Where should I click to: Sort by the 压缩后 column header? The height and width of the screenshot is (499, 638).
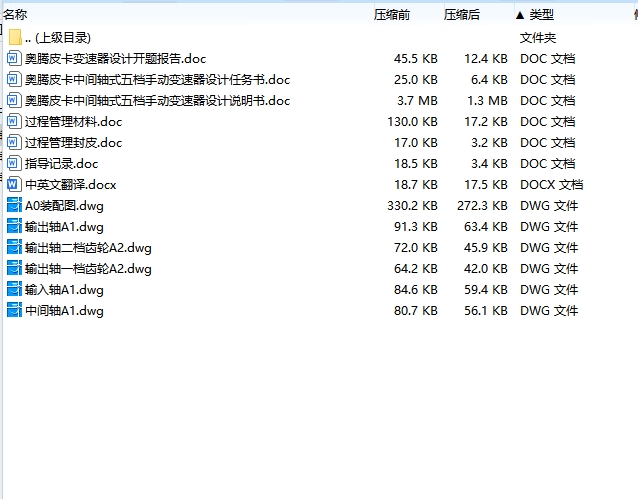click(462, 15)
